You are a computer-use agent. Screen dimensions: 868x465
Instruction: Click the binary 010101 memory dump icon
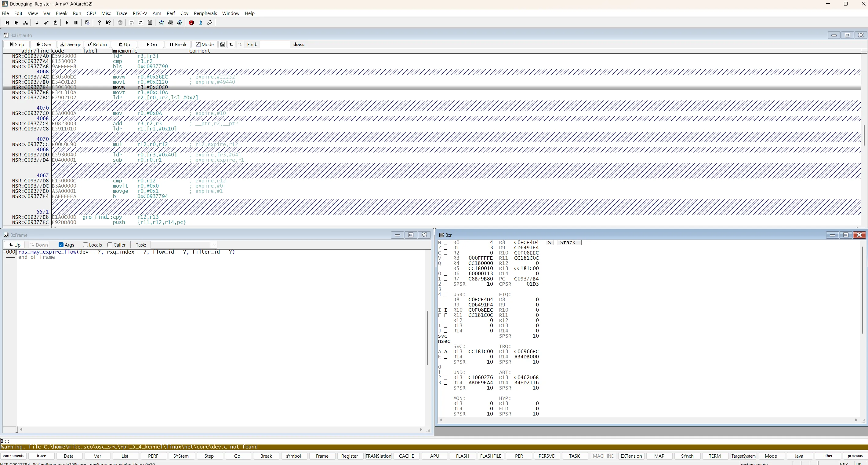(x=141, y=23)
